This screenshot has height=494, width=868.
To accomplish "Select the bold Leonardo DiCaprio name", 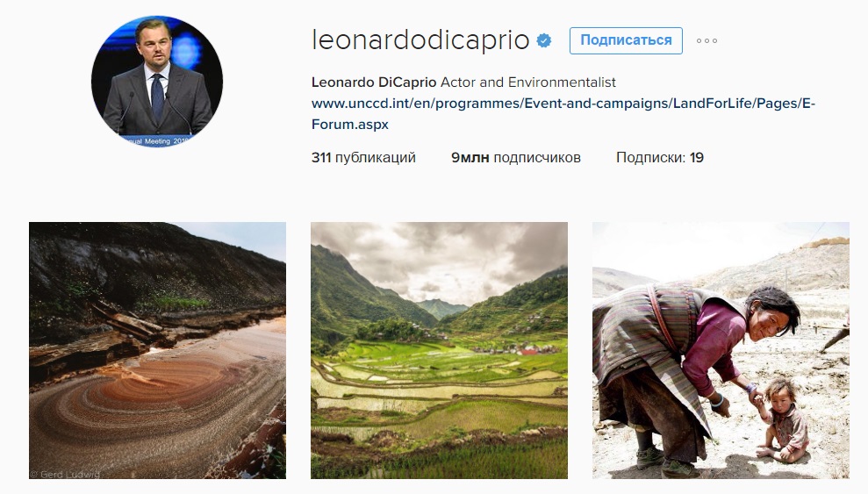I will [x=374, y=82].
